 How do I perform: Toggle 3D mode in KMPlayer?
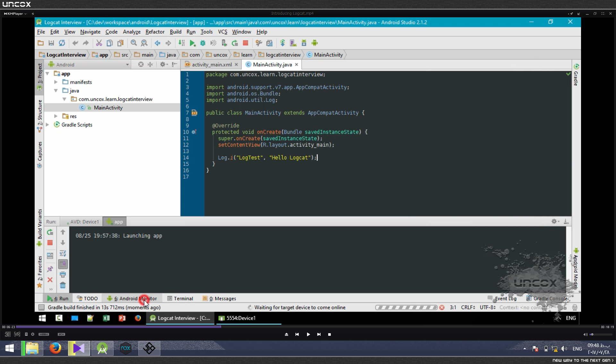(x=8, y=334)
